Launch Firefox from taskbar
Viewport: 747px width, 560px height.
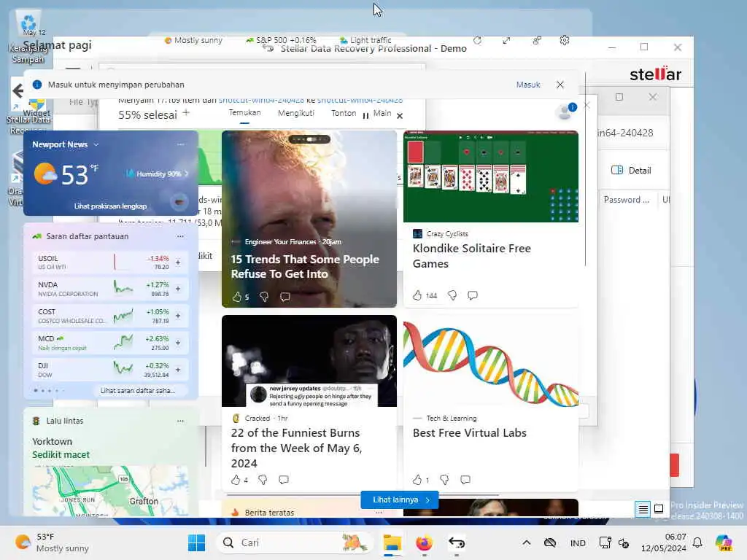tap(424, 542)
